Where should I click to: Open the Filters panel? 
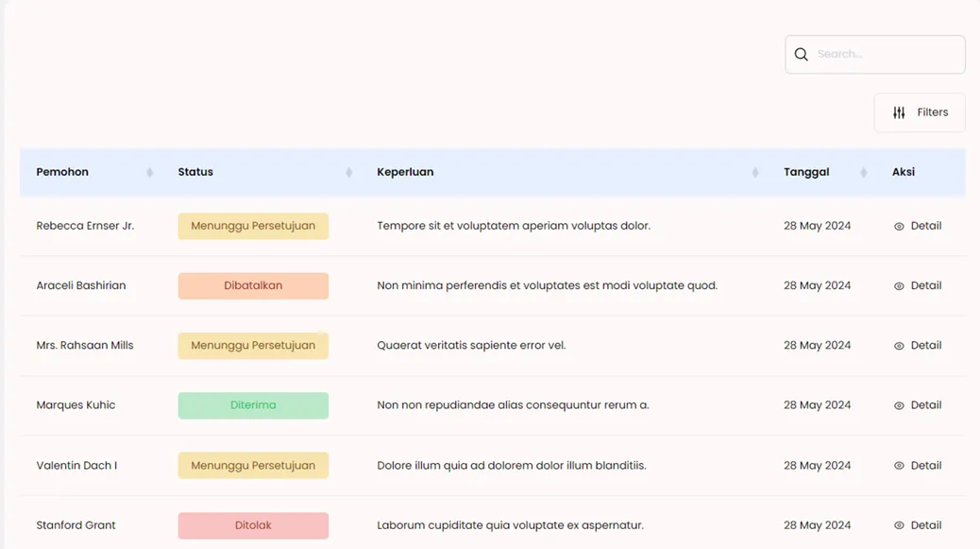919,112
